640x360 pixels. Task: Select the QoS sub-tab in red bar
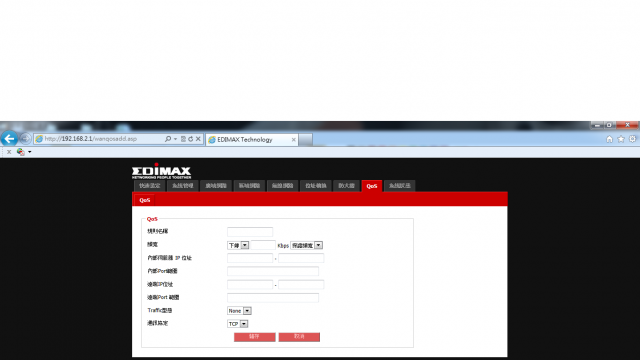point(144,200)
